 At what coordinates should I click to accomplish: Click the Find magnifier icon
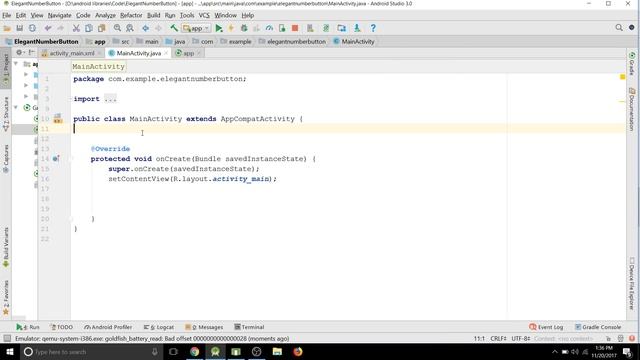(x=117, y=28)
